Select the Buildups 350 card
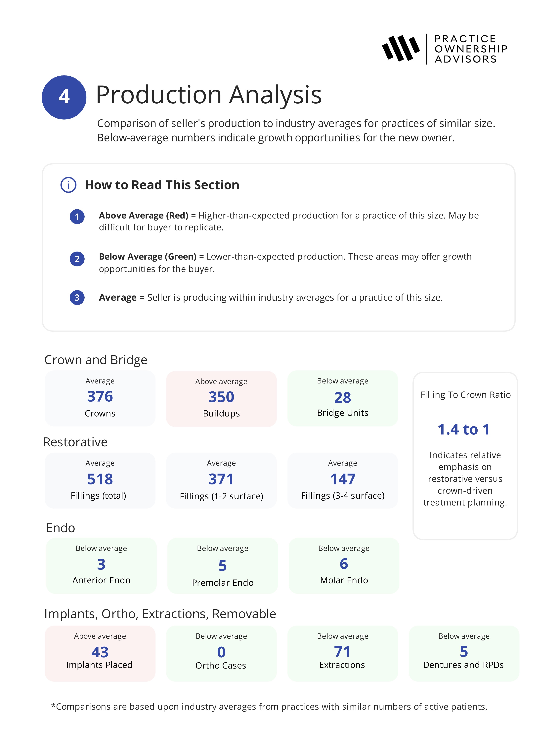Screen dimensions: 560x747 [x=221, y=399]
